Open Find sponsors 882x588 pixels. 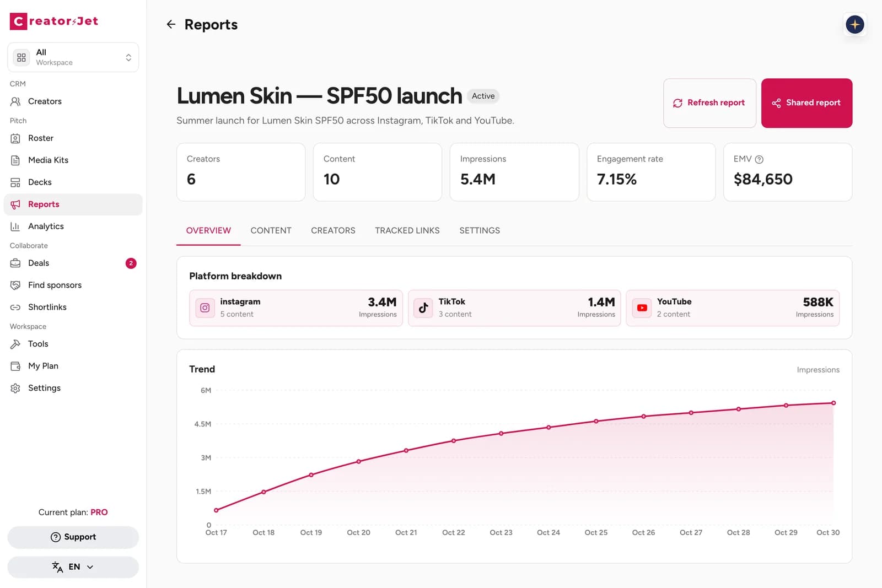[73, 285]
